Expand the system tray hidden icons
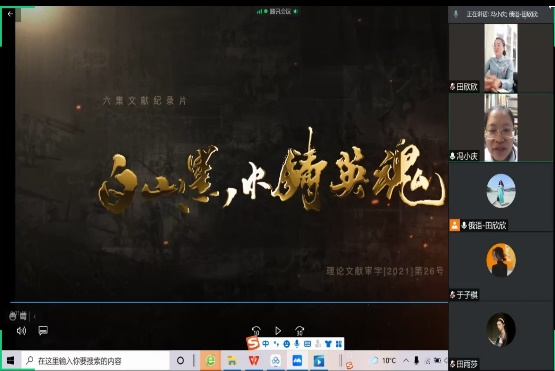 (x=406, y=361)
